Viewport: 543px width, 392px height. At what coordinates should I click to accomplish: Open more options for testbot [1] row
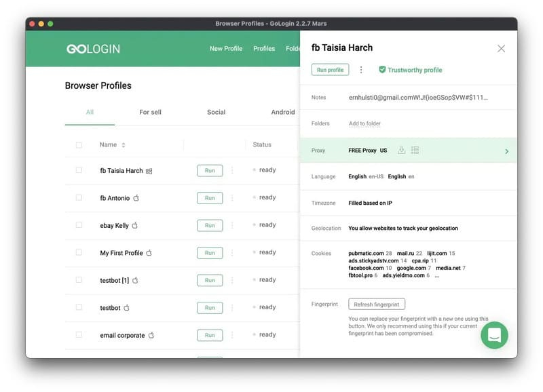click(x=232, y=280)
